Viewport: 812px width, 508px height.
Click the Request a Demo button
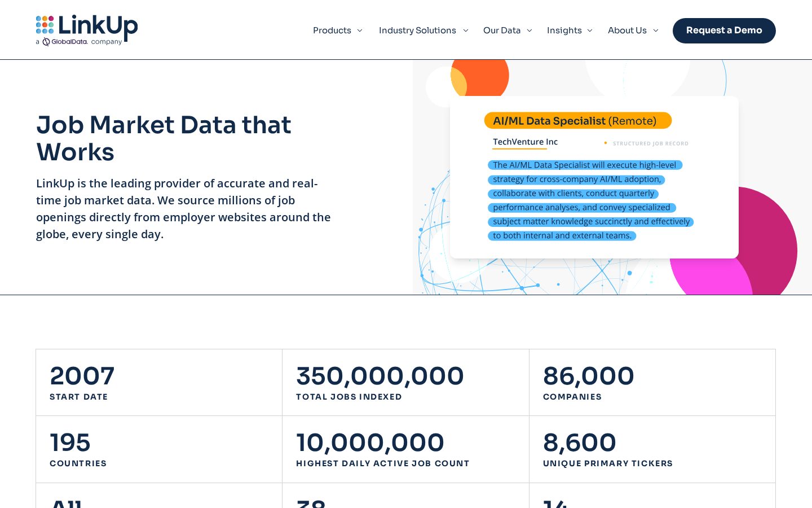pyautogui.click(x=724, y=30)
